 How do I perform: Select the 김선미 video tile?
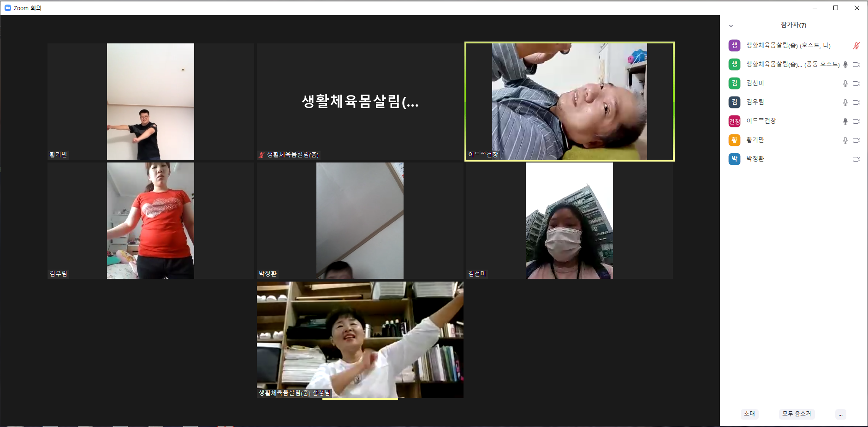point(569,221)
